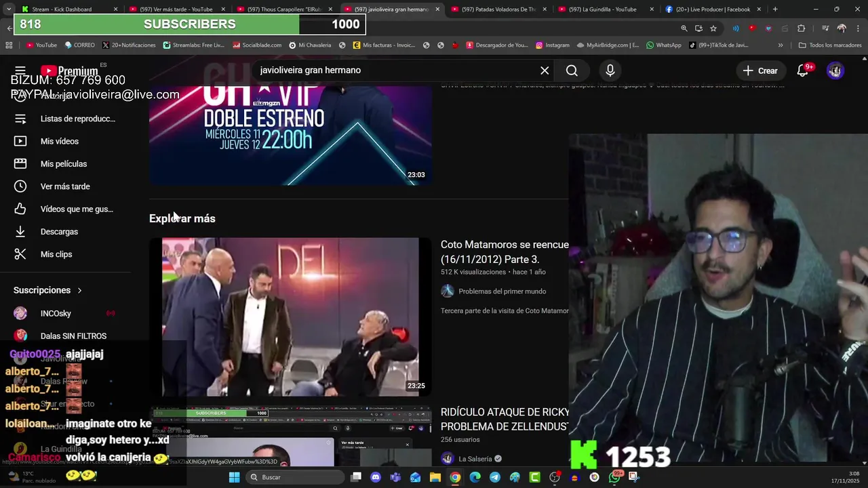Click YouTube Premium logo

pos(69,70)
